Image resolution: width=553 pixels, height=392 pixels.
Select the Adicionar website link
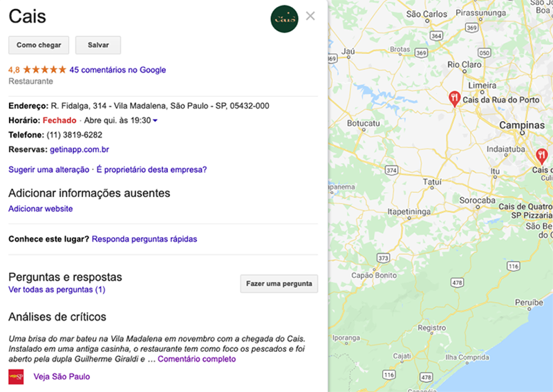click(x=40, y=209)
